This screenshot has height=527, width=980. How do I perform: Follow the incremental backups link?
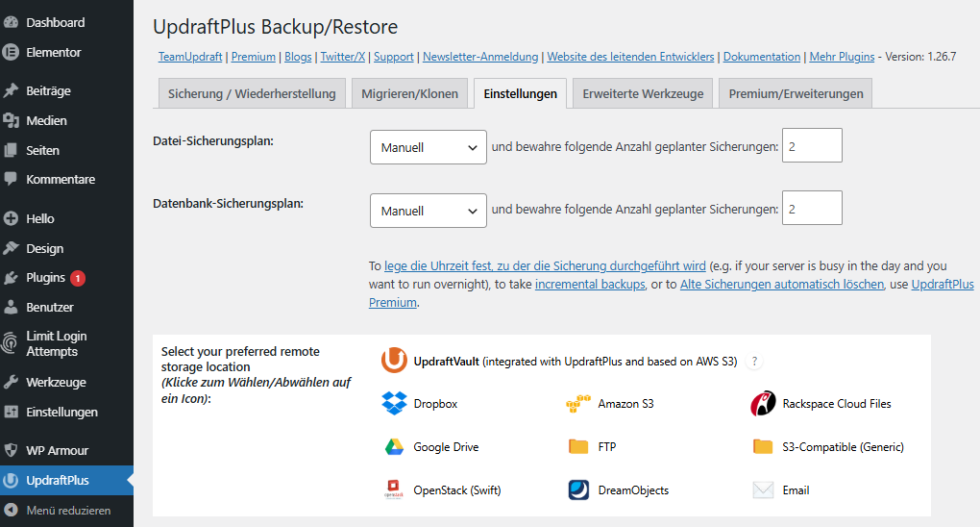tap(590, 284)
